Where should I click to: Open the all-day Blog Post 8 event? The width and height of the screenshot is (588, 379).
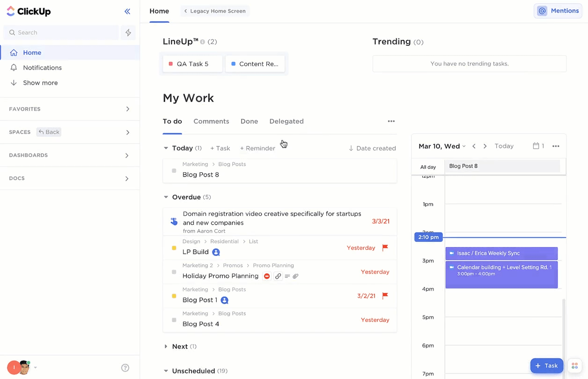(502, 166)
